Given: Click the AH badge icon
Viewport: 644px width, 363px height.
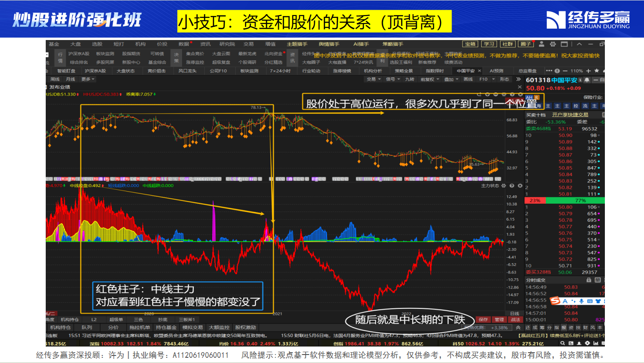Looking at the screenshot, I should point(529,97).
